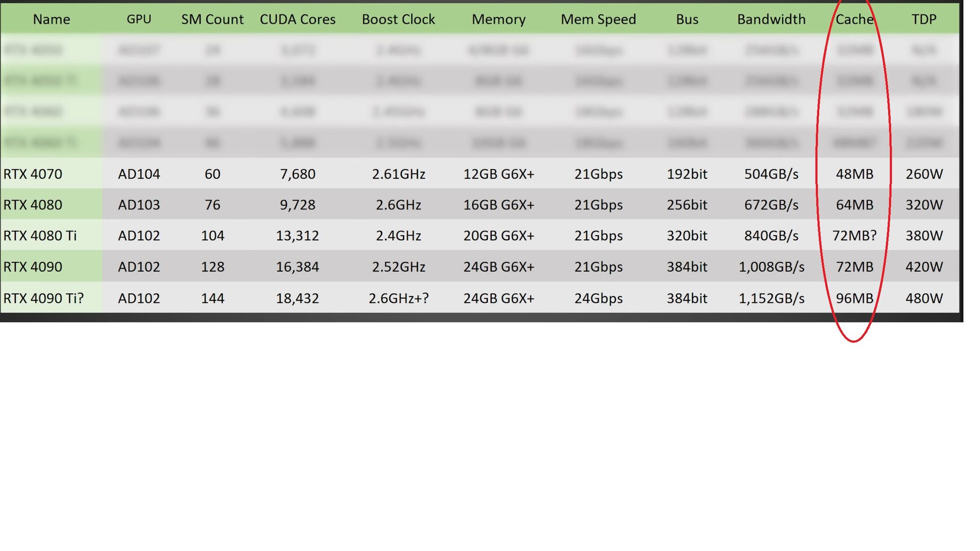Click the 480W TDP cell
The width and height of the screenshot is (980, 551).
pos(924,298)
